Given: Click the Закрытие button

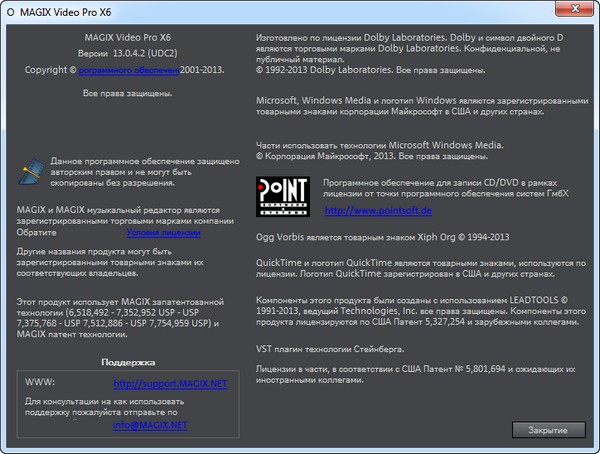Looking at the screenshot, I should coord(548,430).
